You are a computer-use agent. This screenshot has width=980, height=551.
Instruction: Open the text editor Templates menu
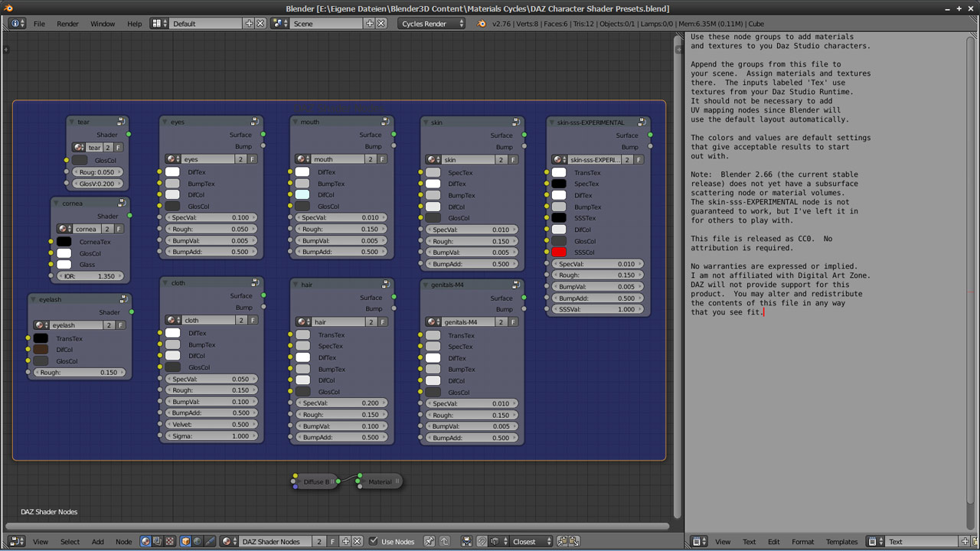click(x=841, y=541)
